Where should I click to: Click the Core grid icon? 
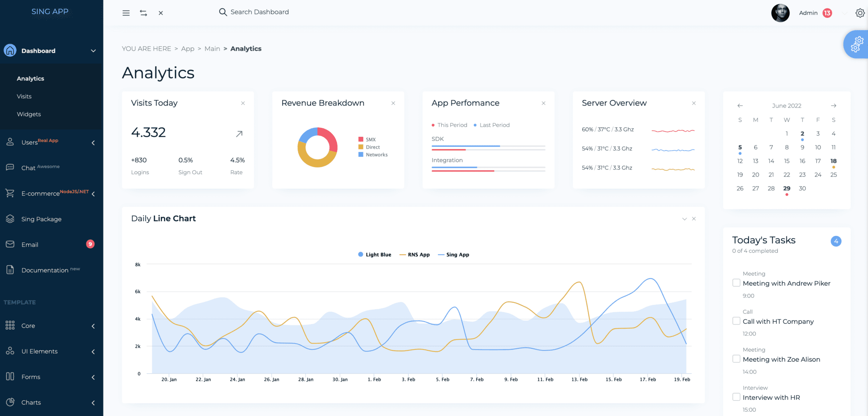[10, 325]
